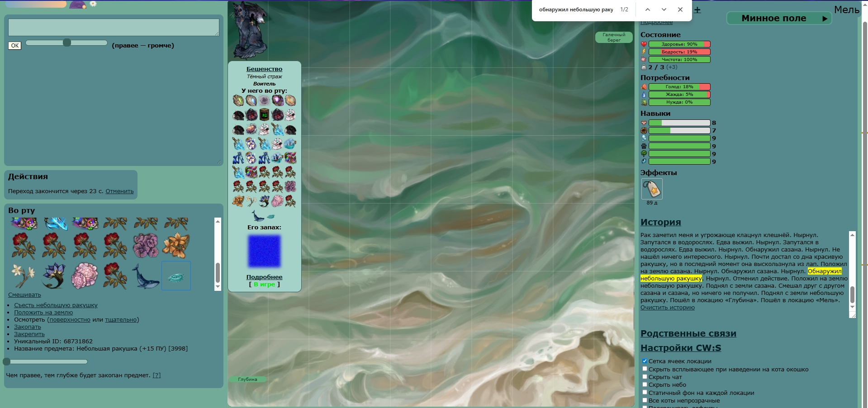Click Подробнее in the cat tooltip
Viewport: 868px width, 408px height.
[x=264, y=277]
